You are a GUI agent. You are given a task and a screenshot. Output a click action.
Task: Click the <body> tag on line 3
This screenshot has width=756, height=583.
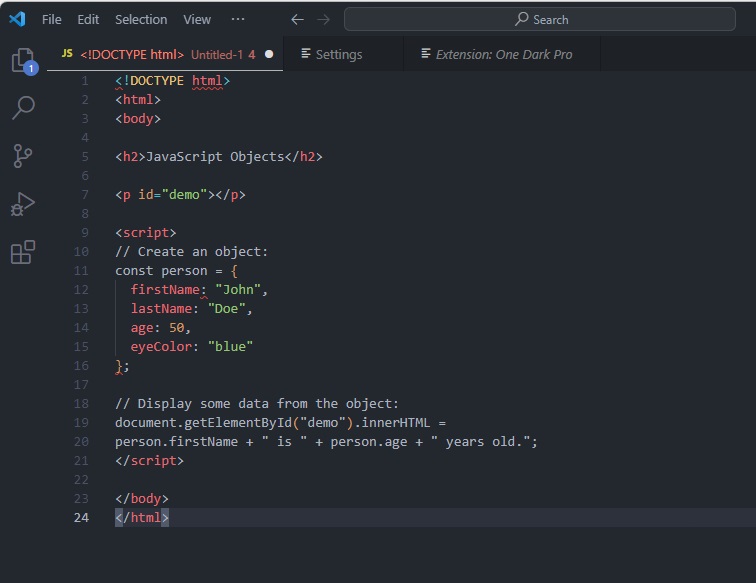coord(138,119)
